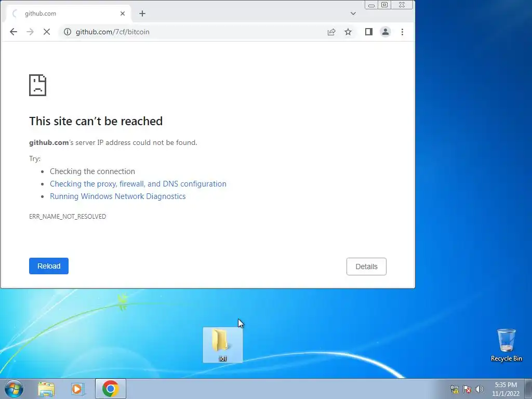Click the address bar URL github.com/7cf/bitcoin

pyautogui.click(x=113, y=32)
